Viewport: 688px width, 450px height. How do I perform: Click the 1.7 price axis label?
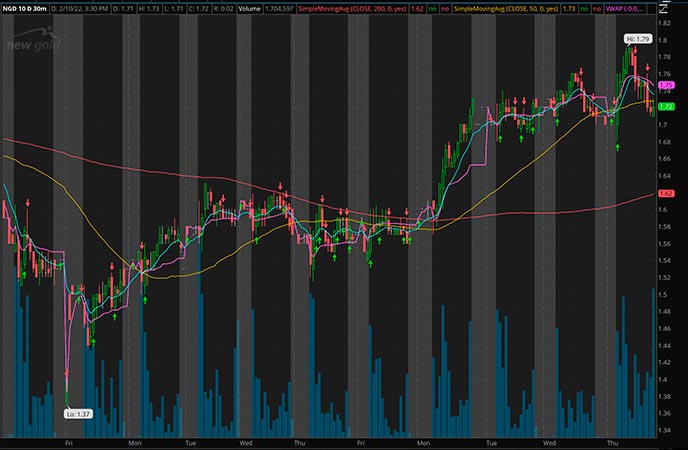tap(663, 125)
